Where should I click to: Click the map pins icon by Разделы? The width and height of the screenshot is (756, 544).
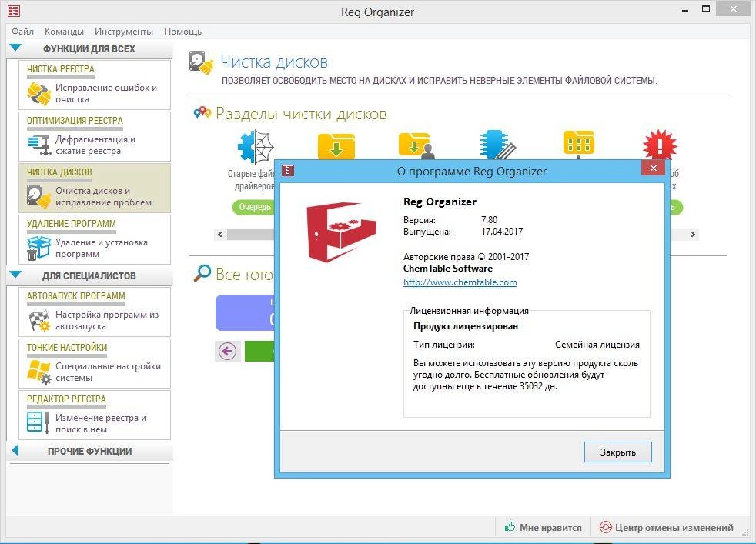(x=202, y=113)
